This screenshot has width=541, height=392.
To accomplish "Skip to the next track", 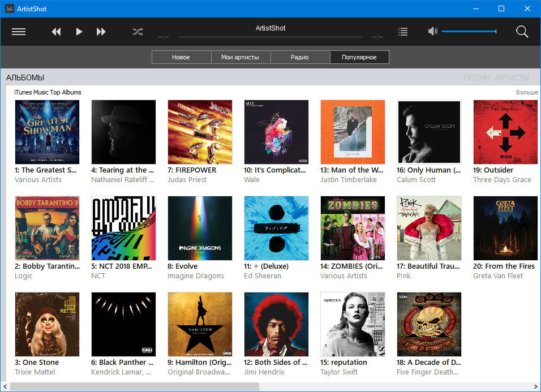I will [x=101, y=32].
